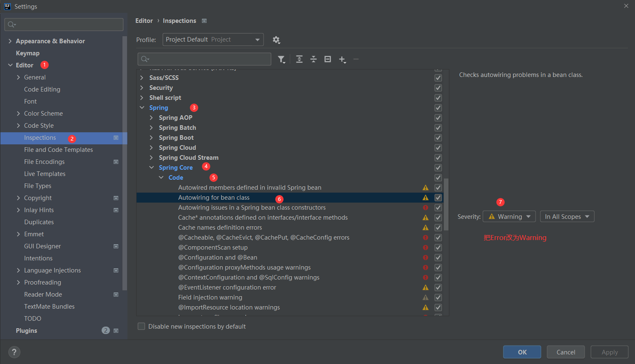Image resolution: width=635 pixels, height=364 pixels.
Task: Select Autowired members defined in invalid Spring bean
Action: coord(250,188)
